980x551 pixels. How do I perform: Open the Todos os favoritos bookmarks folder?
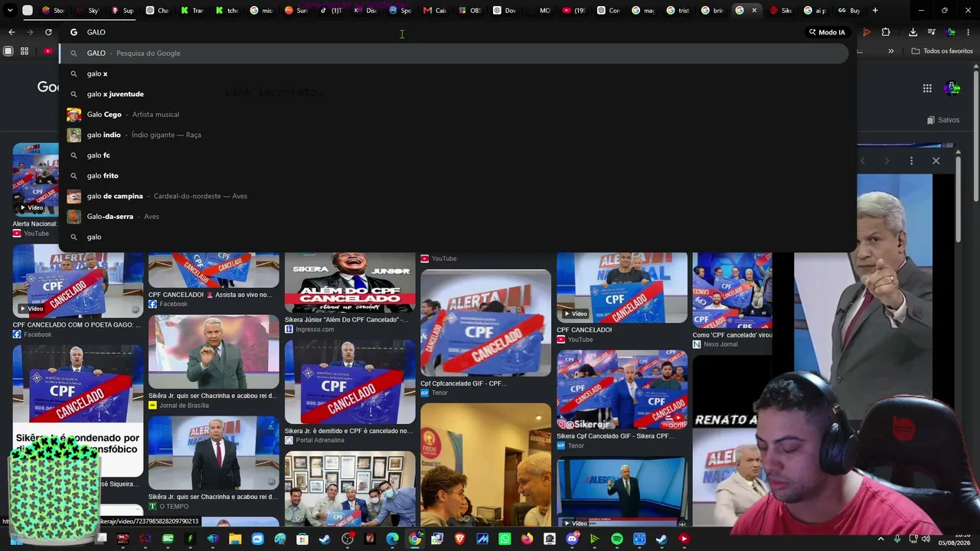click(942, 51)
